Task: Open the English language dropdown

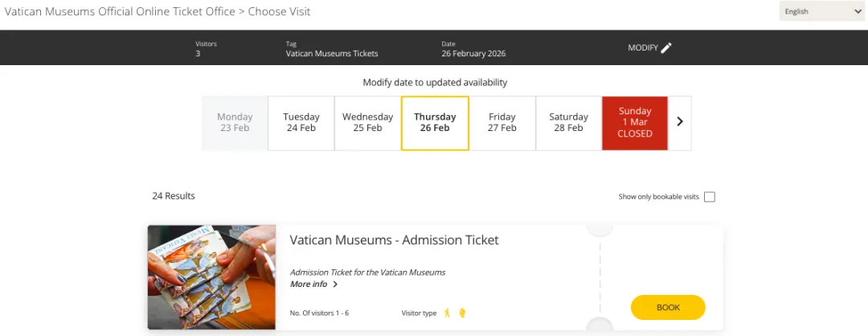Action: coord(821,11)
